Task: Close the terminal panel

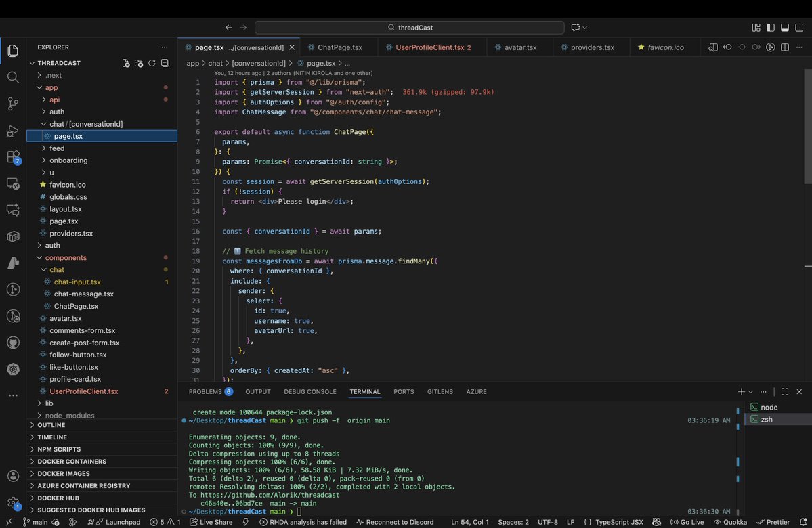Action: tap(799, 392)
